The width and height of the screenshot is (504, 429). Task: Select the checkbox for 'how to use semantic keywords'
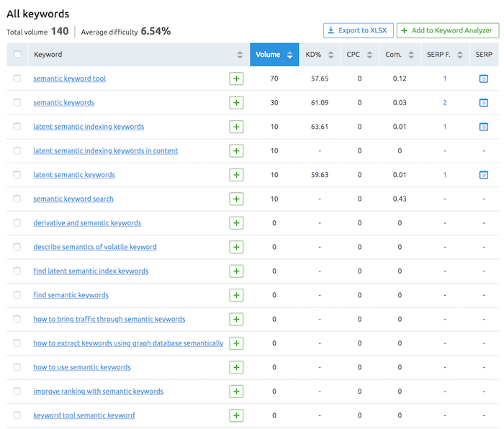(x=17, y=367)
